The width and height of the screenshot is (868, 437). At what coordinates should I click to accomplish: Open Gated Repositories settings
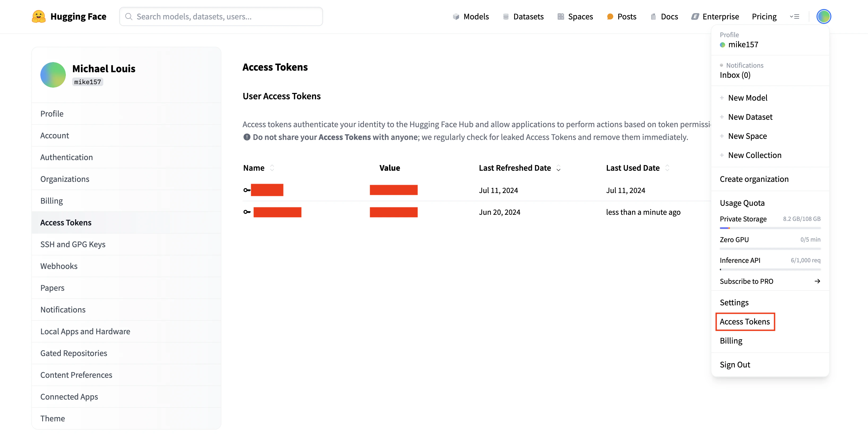pyautogui.click(x=126, y=353)
